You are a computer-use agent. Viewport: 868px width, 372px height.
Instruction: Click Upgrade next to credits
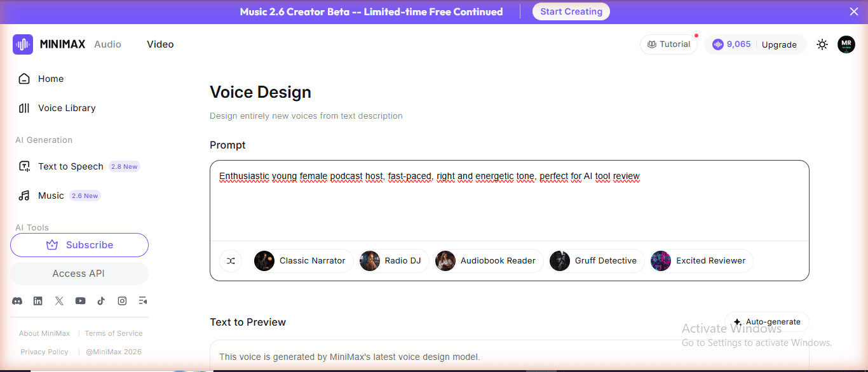779,44
